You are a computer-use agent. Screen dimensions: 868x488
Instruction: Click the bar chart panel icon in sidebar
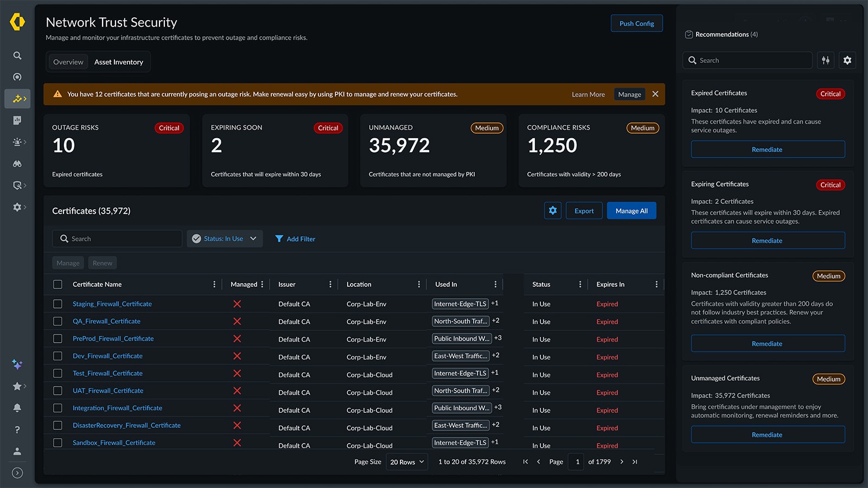click(x=17, y=120)
